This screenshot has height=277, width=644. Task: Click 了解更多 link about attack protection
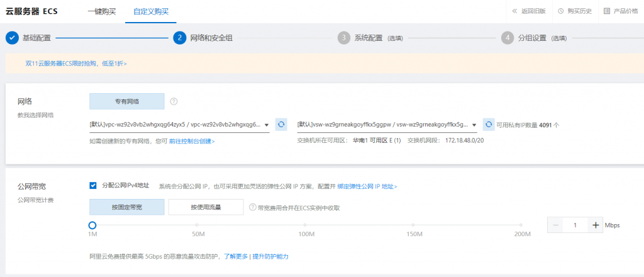click(x=236, y=256)
